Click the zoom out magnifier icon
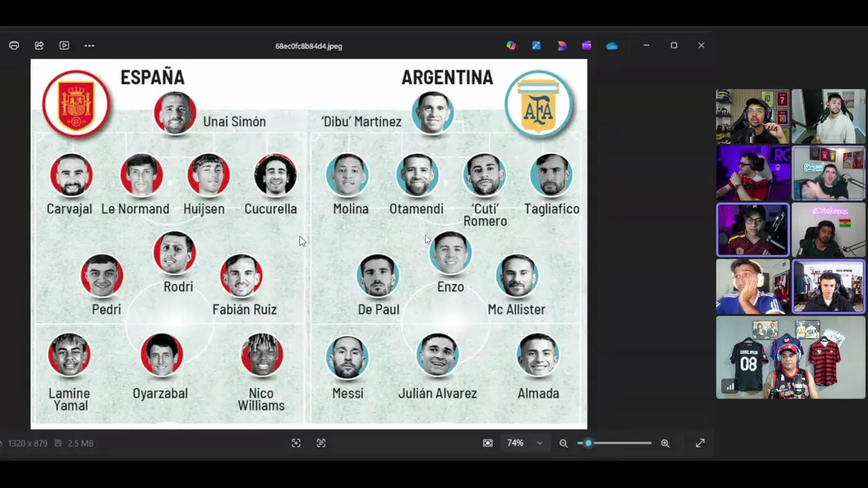 tap(564, 443)
